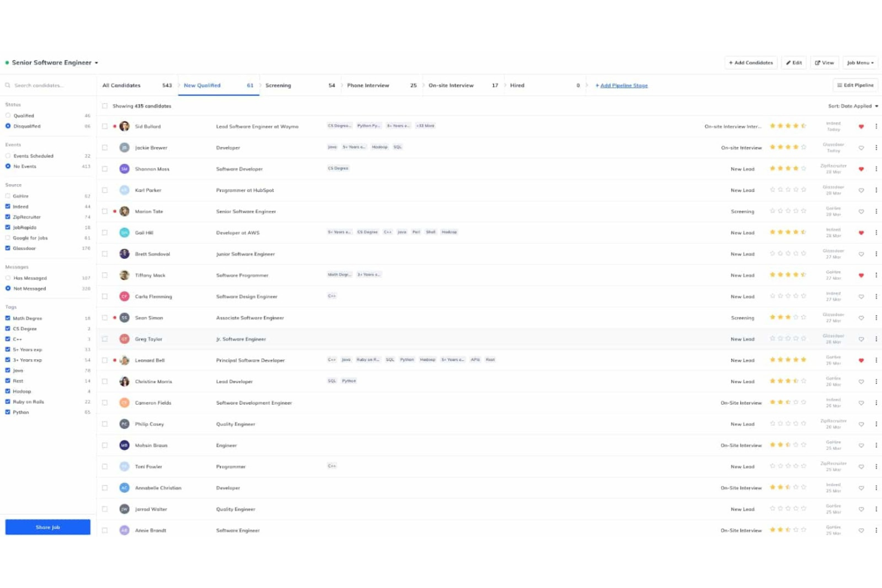Select the Has Messaged radio option
This screenshot has width=882, height=588.
tap(8, 278)
